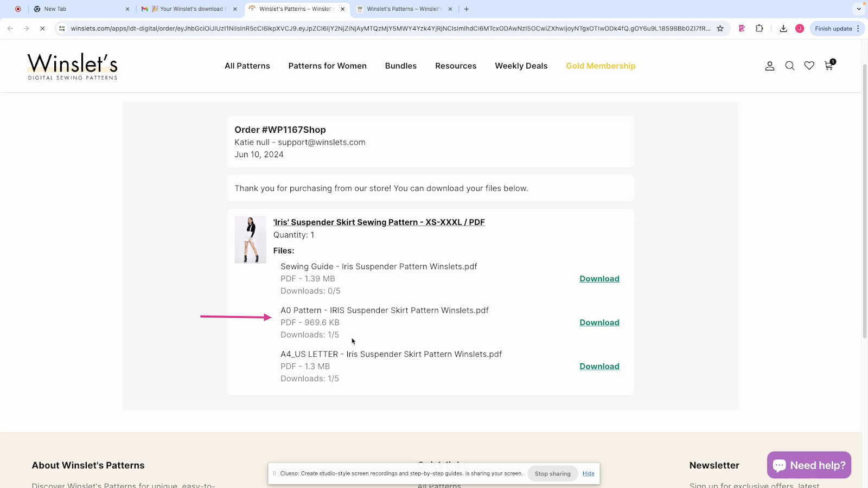Click the Jun 10, 2024 date
The height and width of the screenshot is (488, 868).
[x=259, y=155]
